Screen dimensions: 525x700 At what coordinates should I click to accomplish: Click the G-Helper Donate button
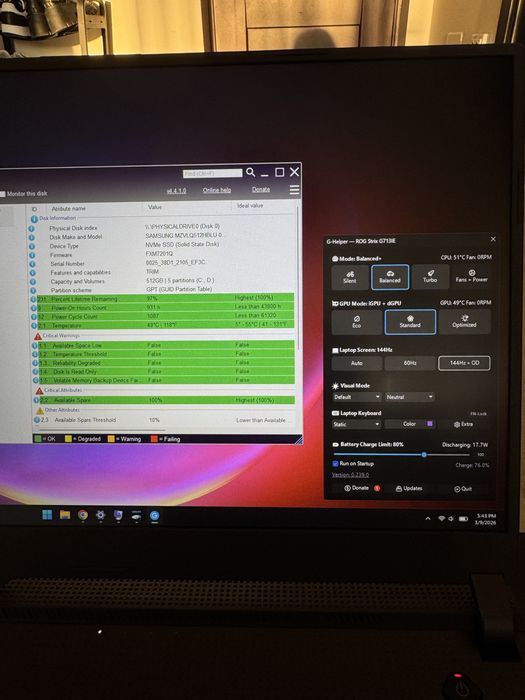(x=357, y=488)
